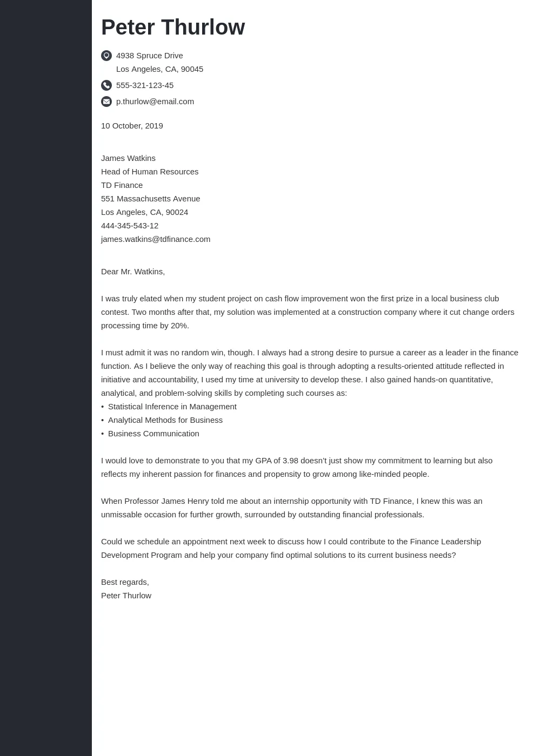The width and height of the screenshot is (535, 756).
Task: Click the Peter Thurlow signature at bottom
Action: (126, 596)
